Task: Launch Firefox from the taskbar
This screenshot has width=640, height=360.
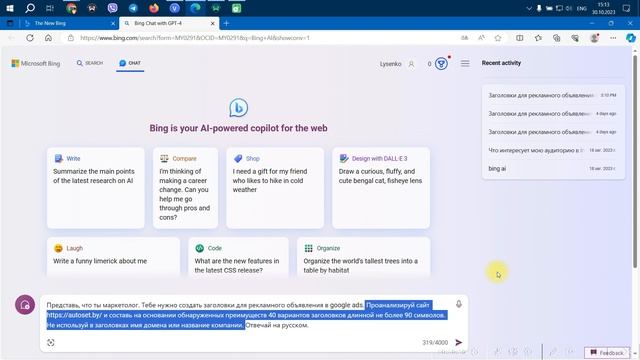Action: click(x=153, y=8)
